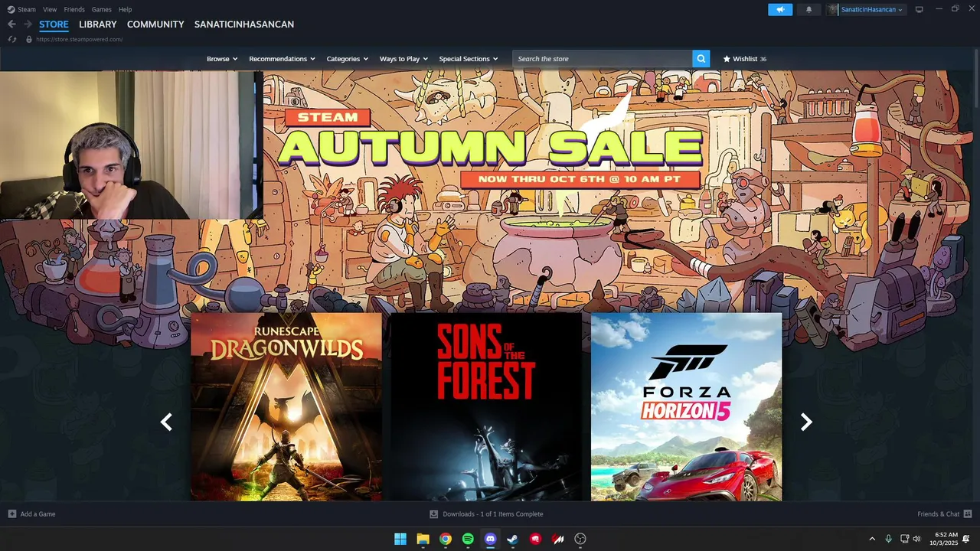Click the blue announcements megaphone button
Screen dimensions: 980x551
tap(780, 9)
